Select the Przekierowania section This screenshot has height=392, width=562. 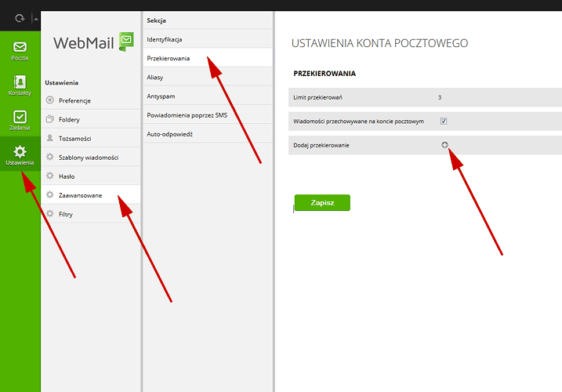pyautogui.click(x=208, y=58)
